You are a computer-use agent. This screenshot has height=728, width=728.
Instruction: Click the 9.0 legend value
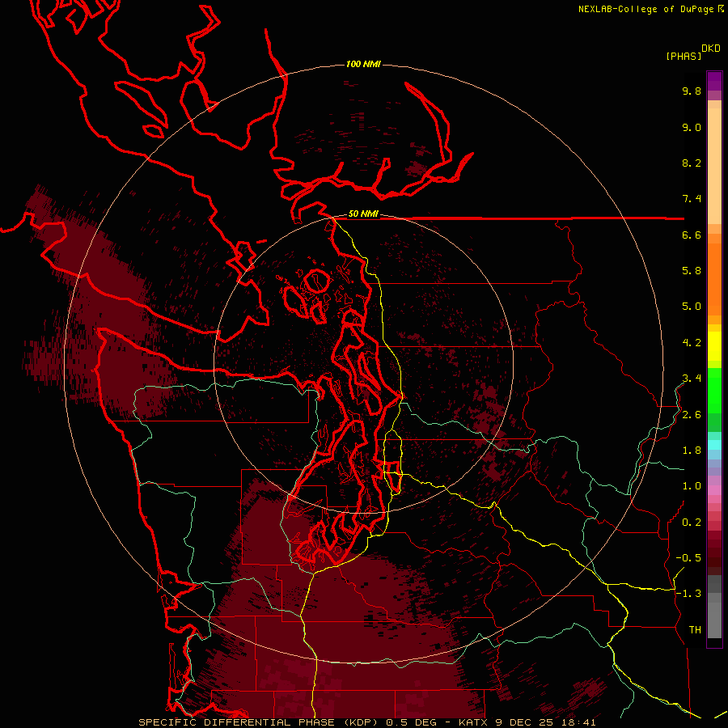(692, 127)
